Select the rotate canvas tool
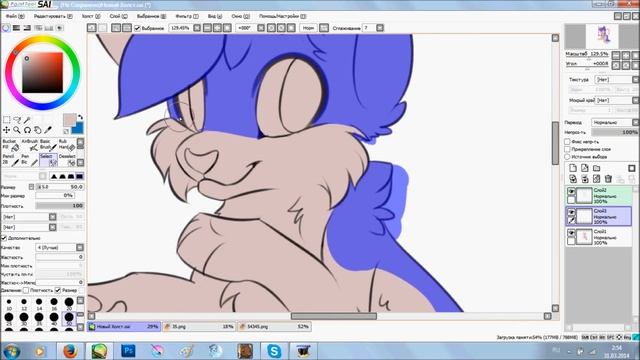The width and height of the screenshot is (640, 360). click(27, 130)
